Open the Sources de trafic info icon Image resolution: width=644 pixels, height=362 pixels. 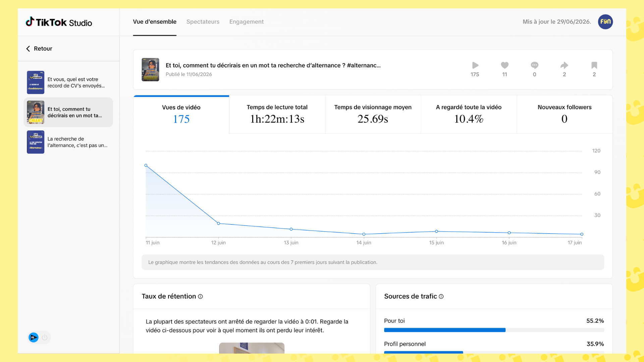pos(441,296)
